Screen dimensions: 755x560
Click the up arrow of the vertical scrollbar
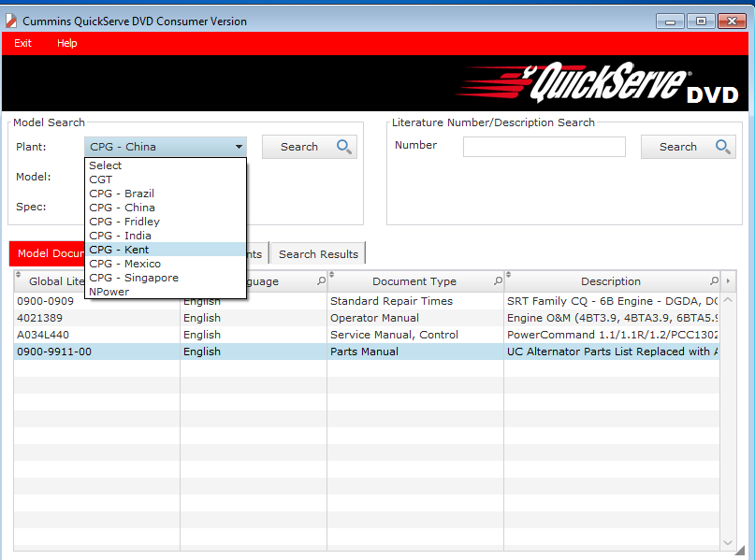(x=730, y=301)
